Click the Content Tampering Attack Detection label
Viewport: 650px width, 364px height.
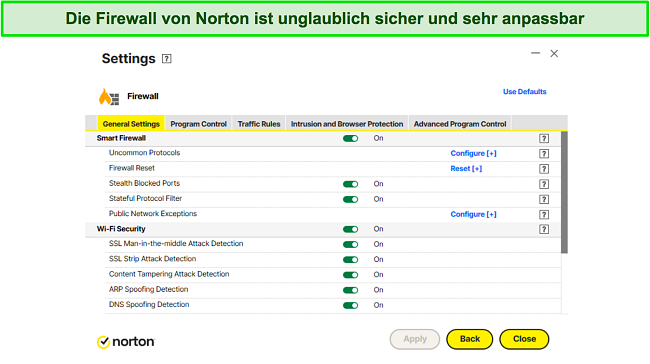[x=169, y=274]
